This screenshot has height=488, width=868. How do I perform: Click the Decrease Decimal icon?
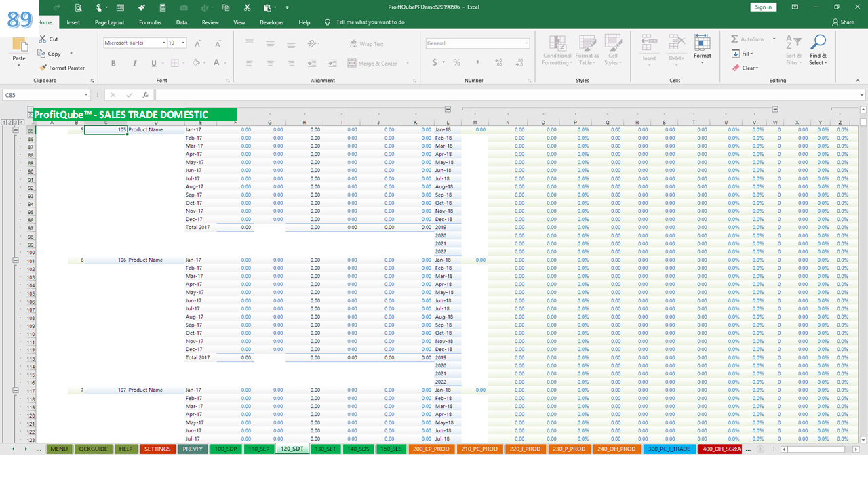(x=519, y=62)
